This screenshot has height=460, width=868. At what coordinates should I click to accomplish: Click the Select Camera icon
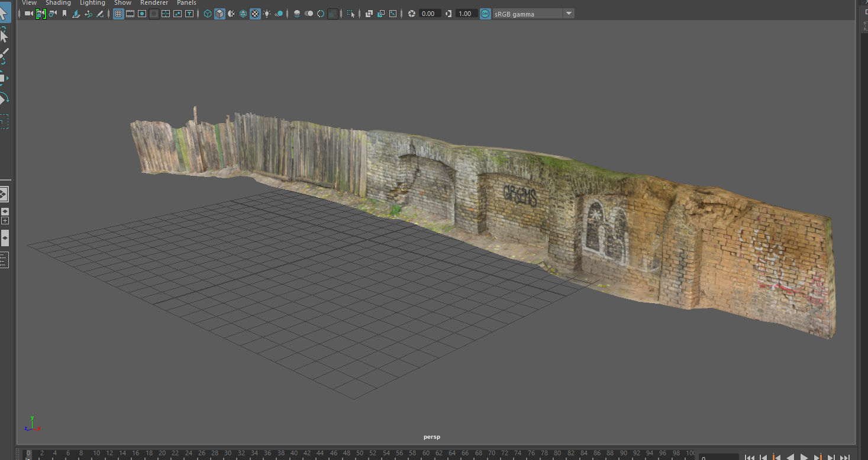click(28, 14)
